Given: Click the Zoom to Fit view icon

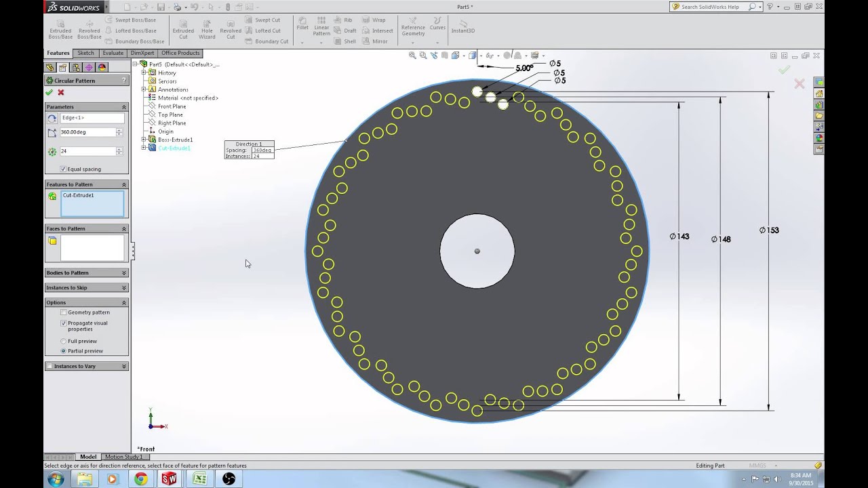Looking at the screenshot, I should click(412, 56).
